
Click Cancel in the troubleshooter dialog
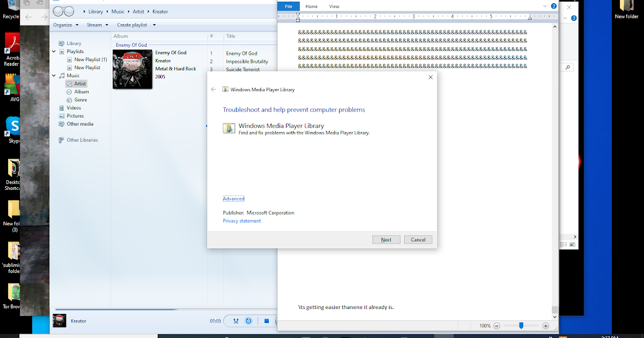pos(418,240)
